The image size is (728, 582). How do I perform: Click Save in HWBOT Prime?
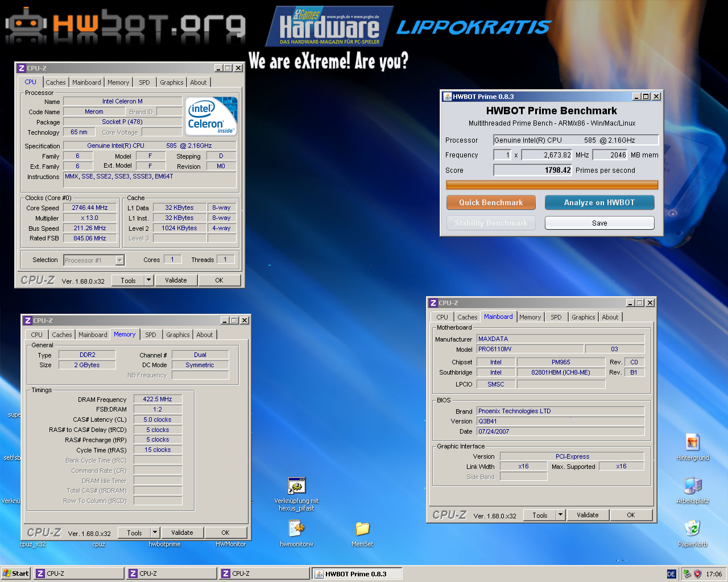pyautogui.click(x=599, y=223)
